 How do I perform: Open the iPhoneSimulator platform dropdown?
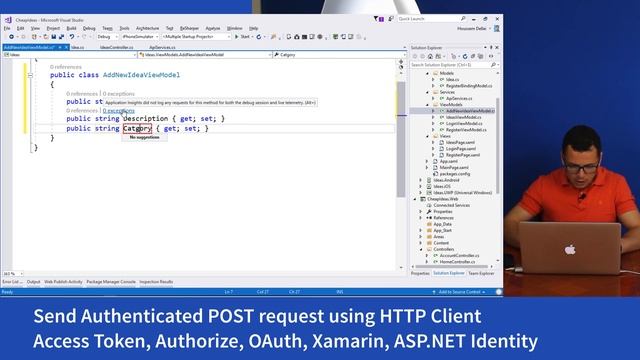click(x=140, y=37)
